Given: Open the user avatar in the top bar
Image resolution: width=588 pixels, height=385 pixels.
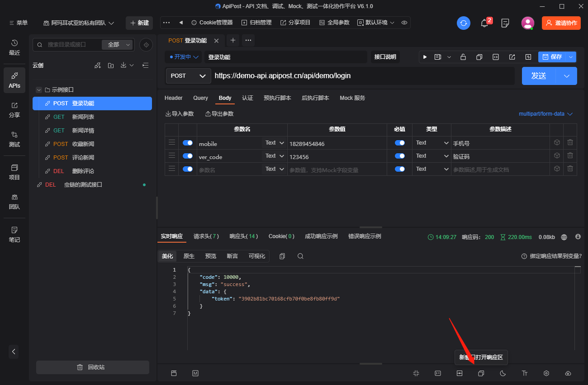Looking at the screenshot, I should click(528, 23).
